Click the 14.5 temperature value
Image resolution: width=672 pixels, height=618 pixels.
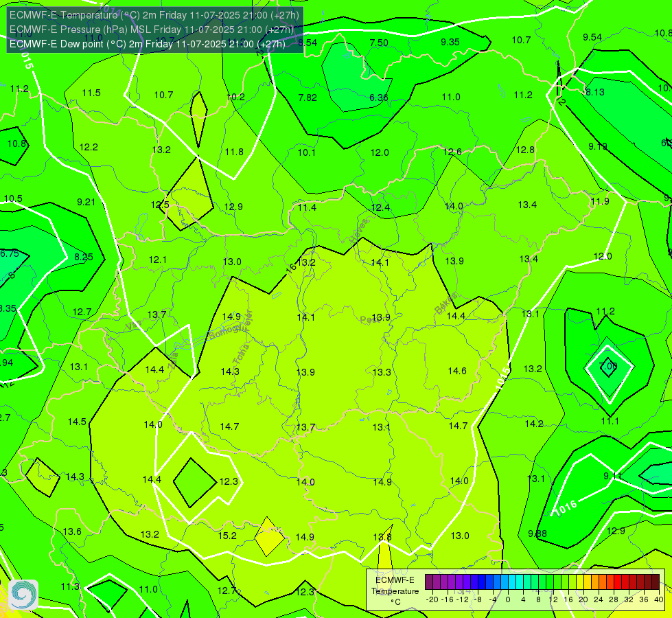(77, 422)
